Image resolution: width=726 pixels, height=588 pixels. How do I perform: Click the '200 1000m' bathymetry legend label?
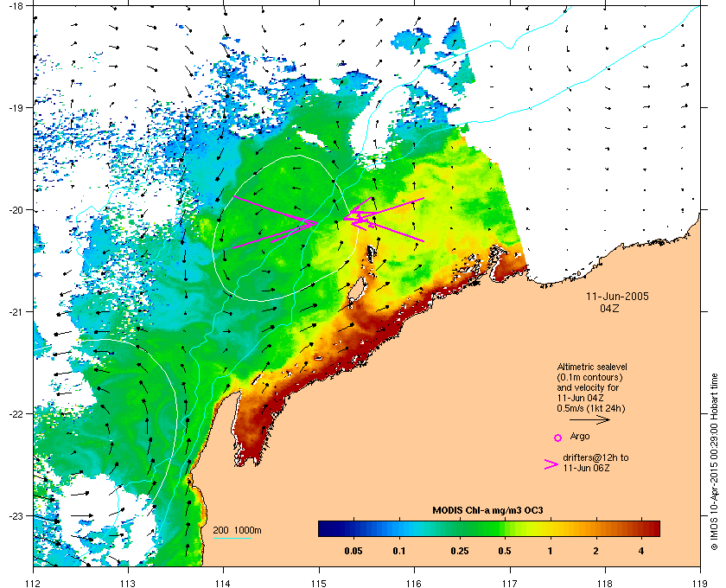[x=237, y=531]
